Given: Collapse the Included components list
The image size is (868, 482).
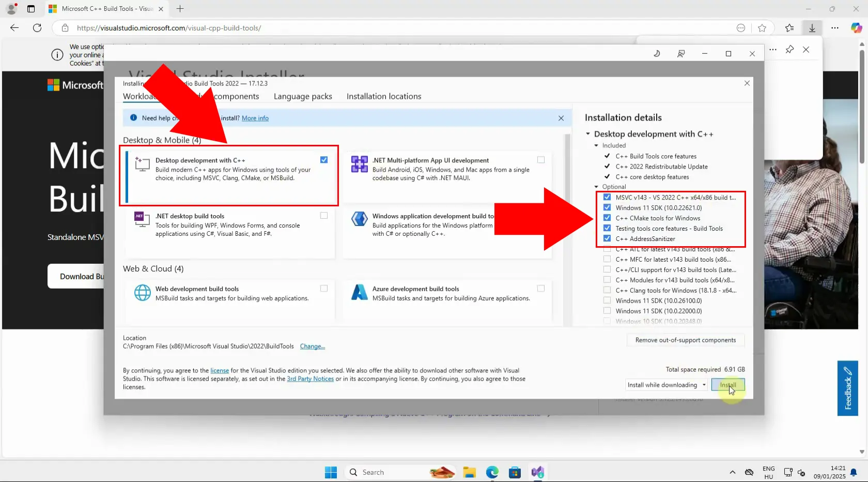Looking at the screenshot, I should click(596, 146).
